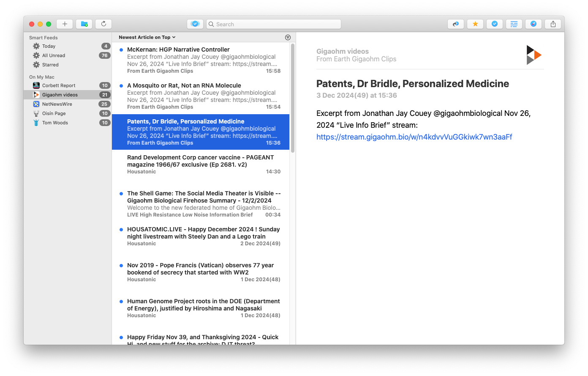Open Nov 2019 Pope Francis article

click(201, 276)
